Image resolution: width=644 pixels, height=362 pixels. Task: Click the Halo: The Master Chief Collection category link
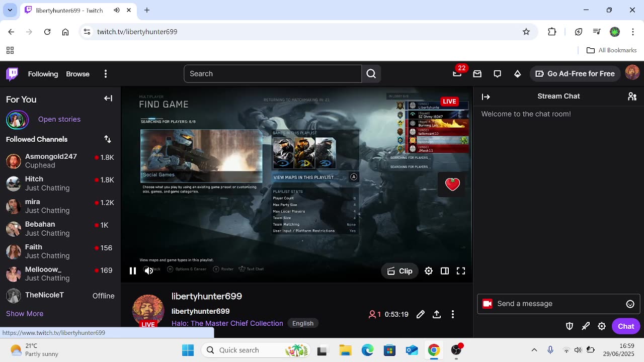[x=227, y=323]
